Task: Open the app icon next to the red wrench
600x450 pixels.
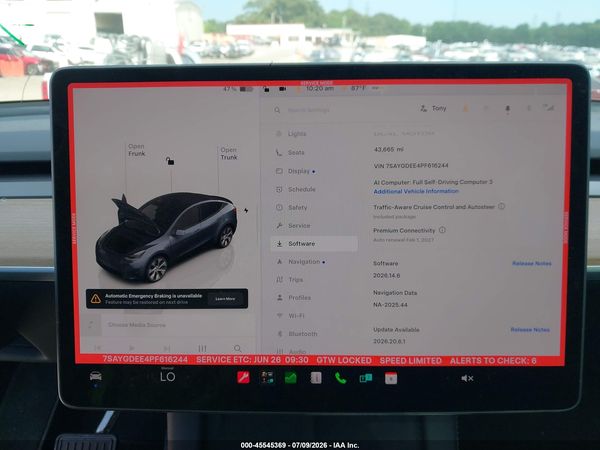Action: pos(267,378)
